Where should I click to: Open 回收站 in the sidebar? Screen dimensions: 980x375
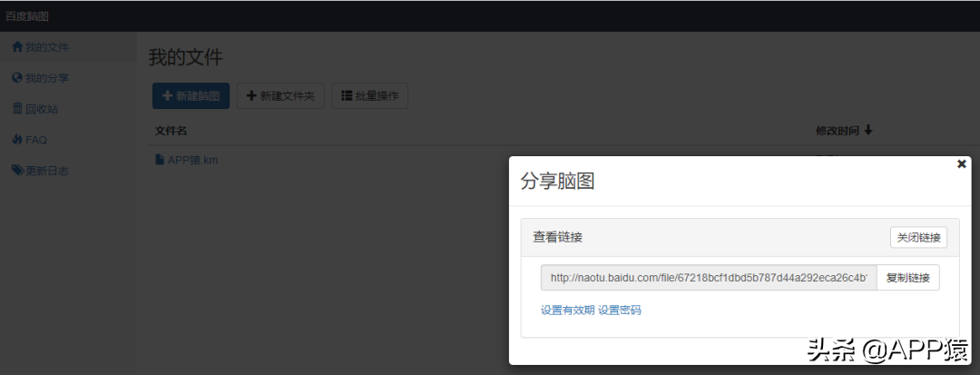35,109
